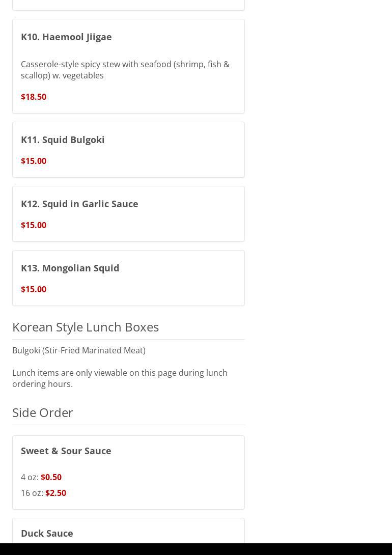The height and width of the screenshot is (555, 392).
Task: Click the $15.00 price under Squid in Garlic Sauce
Action: point(34,225)
